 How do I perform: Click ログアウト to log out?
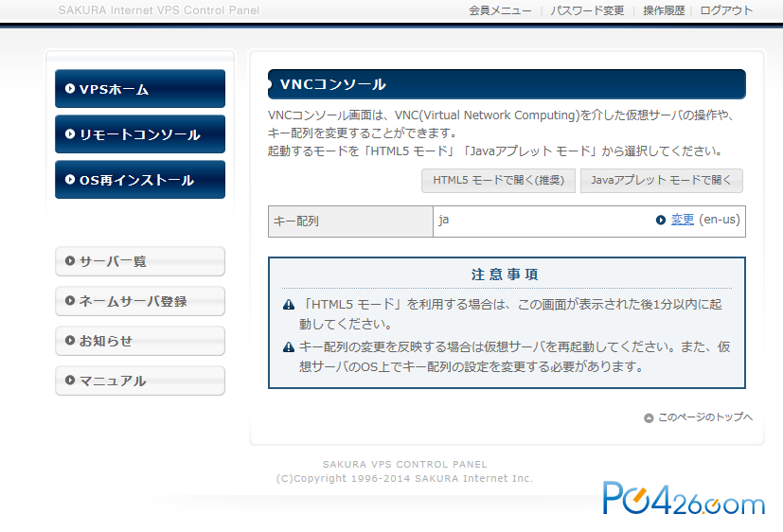pos(726,10)
